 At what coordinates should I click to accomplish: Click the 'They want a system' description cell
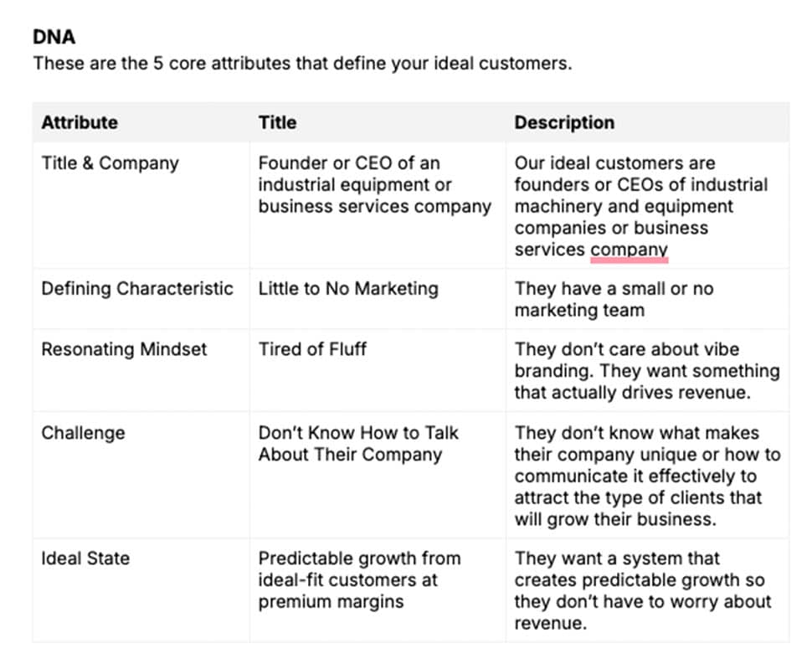[x=642, y=590]
